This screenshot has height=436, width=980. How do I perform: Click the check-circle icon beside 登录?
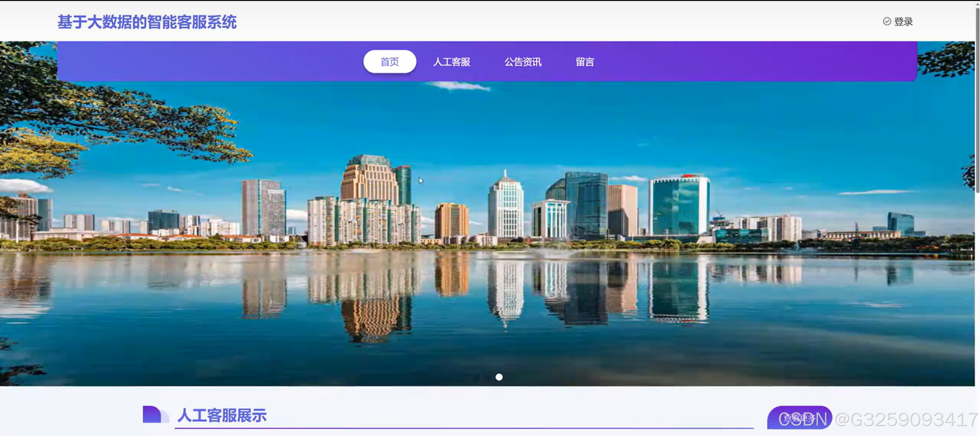click(x=887, y=21)
